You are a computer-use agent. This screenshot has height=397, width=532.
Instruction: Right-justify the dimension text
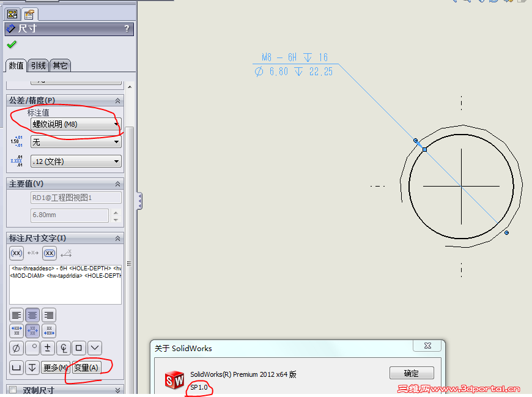pyautogui.click(x=49, y=315)
